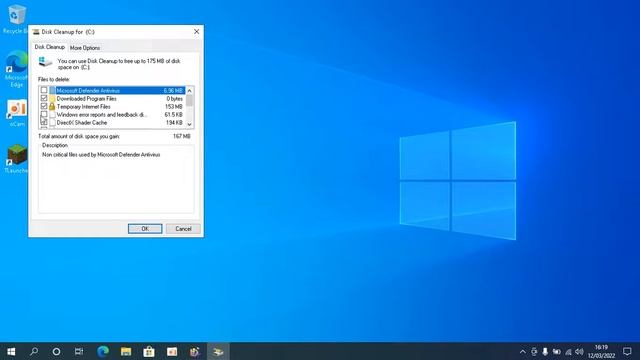Click the battery tray icon
Image resolution: width=640 pixels, height=360 pixels.
[x=556, y=351]
